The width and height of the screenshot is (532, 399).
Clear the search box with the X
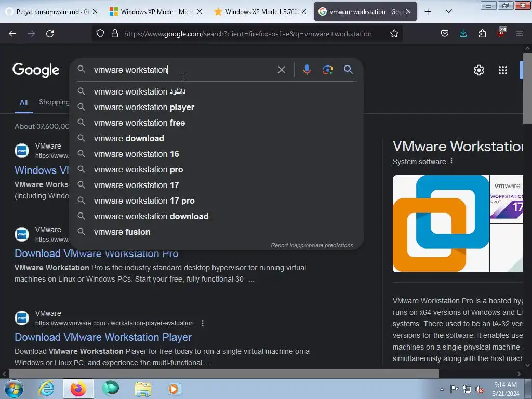(x=281, y=70)
